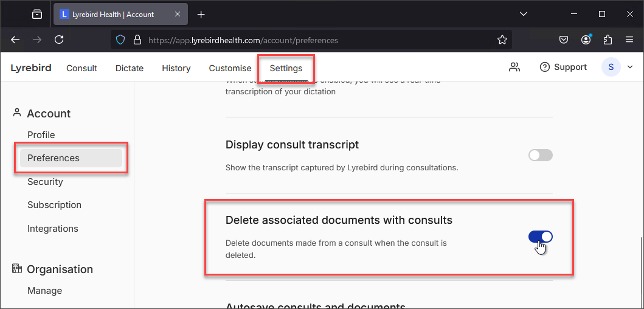This screenshot has width=644, height=309.
Task: Close the Lyrebird Health Account tab
Action: [x=178, y=15]
